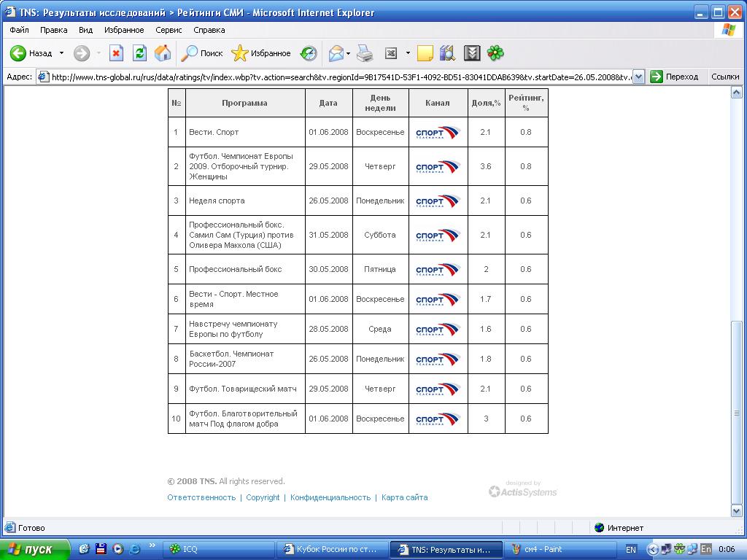Open Favorites (Избранное) star button
Viewport: 747px width, 560px height.
261,53
